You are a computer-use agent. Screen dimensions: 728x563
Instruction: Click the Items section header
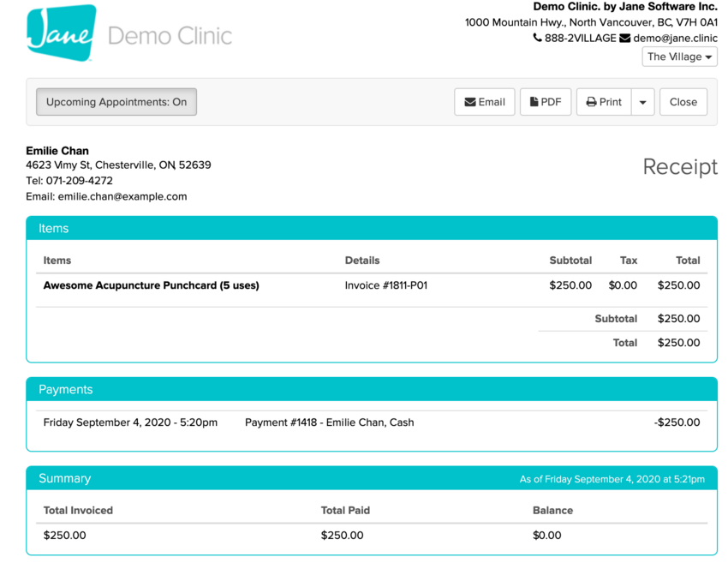(x=53, y=228)
